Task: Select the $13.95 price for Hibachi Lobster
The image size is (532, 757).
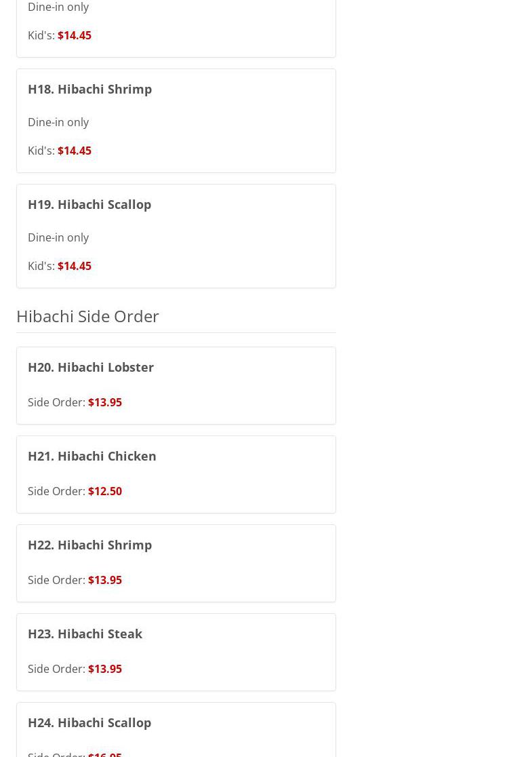Action: click(105, 402)
